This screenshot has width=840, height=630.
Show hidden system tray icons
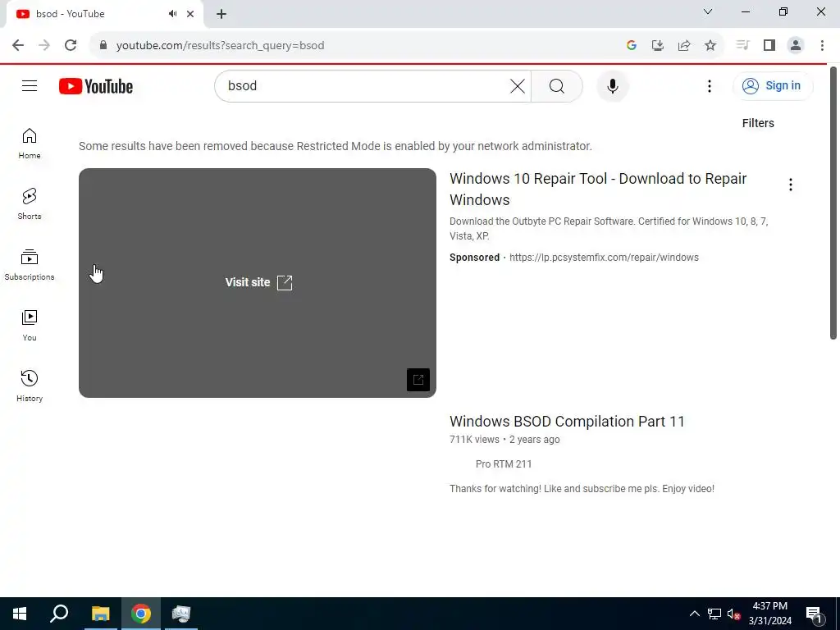694,614
